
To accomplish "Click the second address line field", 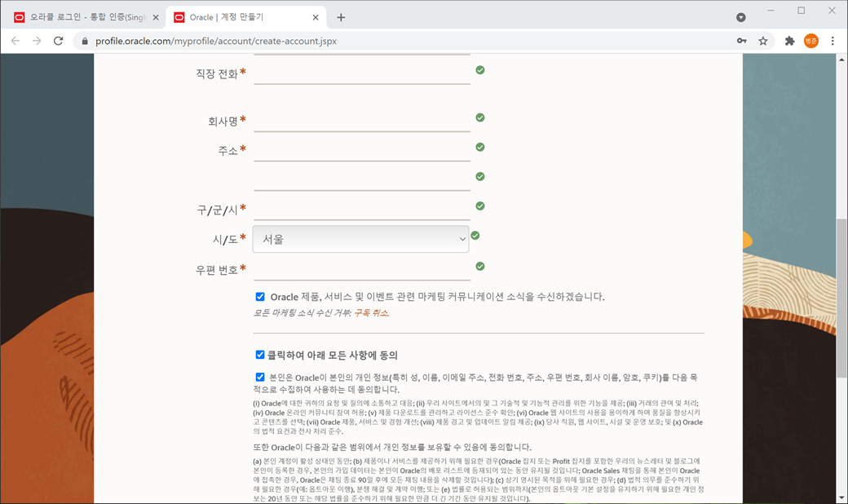I will [x=362, y=179].
